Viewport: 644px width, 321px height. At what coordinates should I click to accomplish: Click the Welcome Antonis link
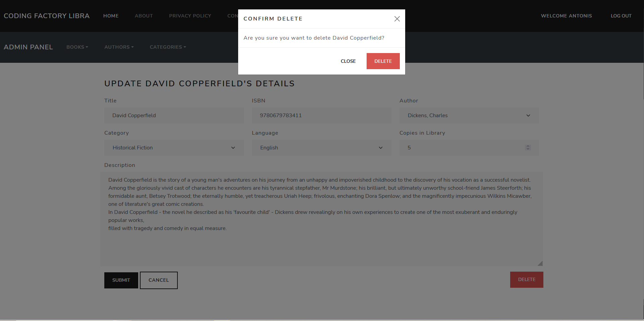pos(567,16)
